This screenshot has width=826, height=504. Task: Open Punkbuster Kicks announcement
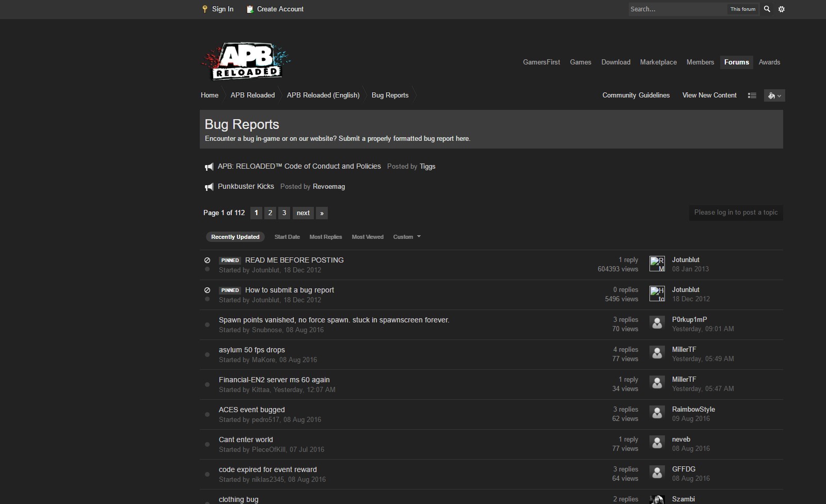(x=246, y=186)
